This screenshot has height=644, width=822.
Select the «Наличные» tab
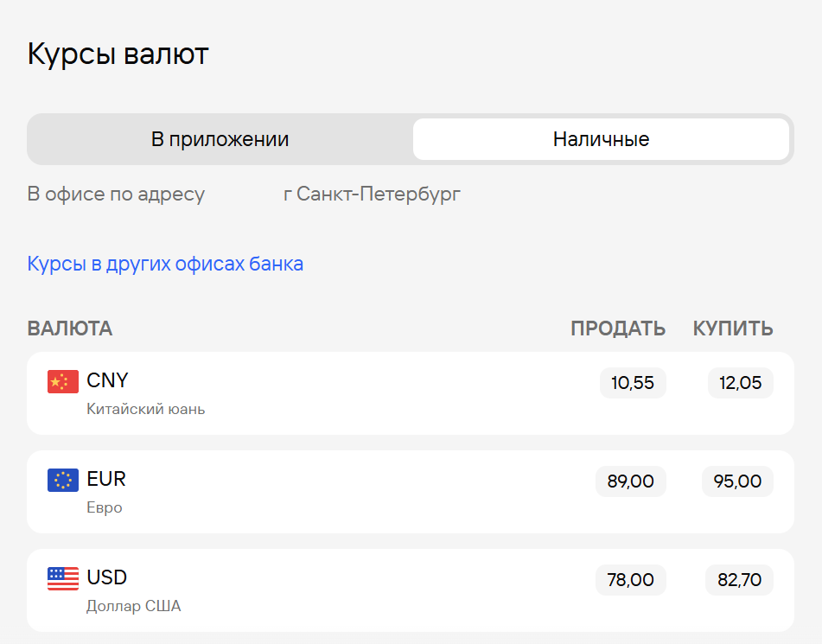(x=601, y=139)
